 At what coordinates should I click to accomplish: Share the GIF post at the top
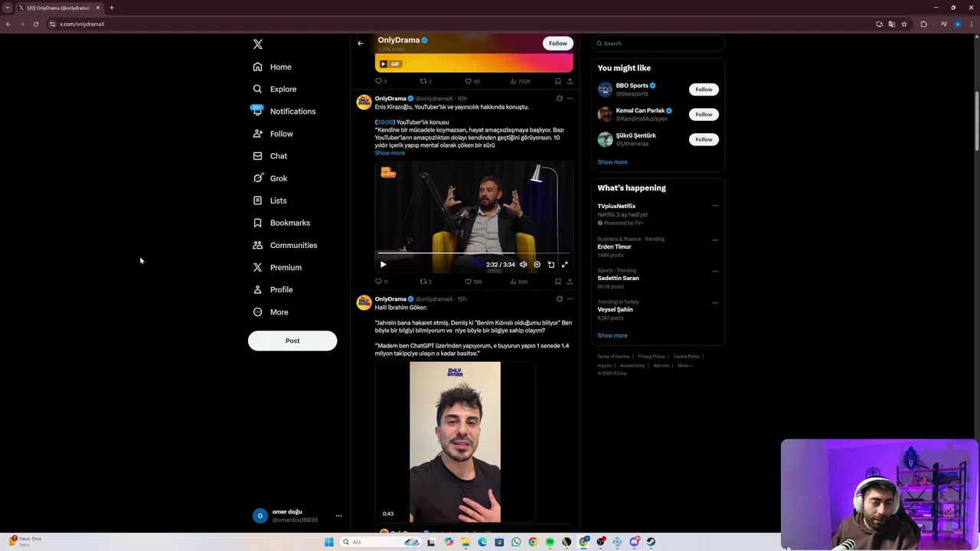570,81
